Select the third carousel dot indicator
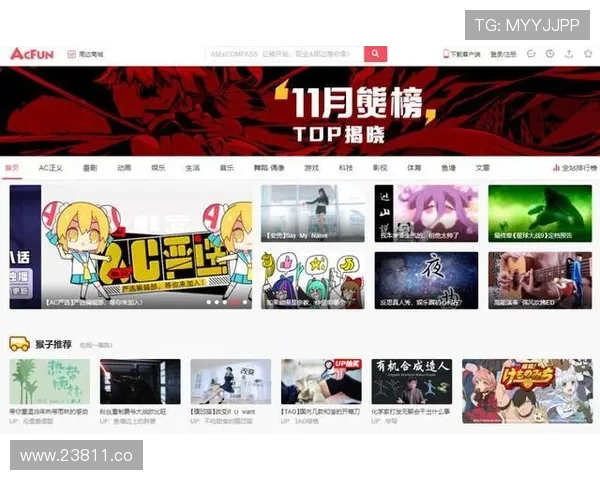This screenshot has height=480, width=600. tap(225, 302)
